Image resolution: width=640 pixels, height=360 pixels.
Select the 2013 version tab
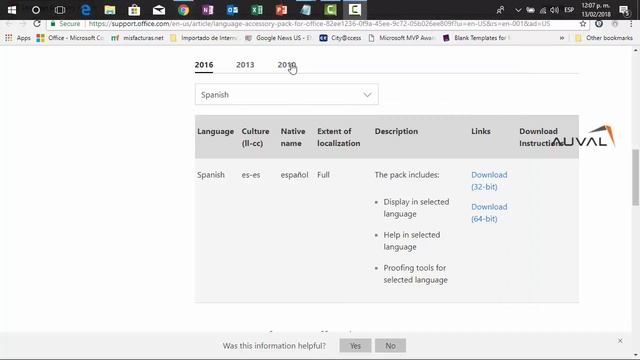coord(245,65)
